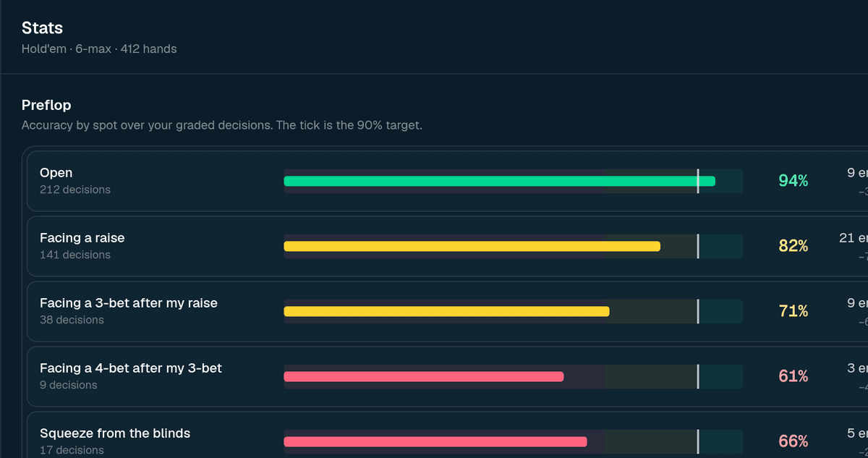
Task: Click the yellow Facing a raise bar
Action: tap(472, 246)
